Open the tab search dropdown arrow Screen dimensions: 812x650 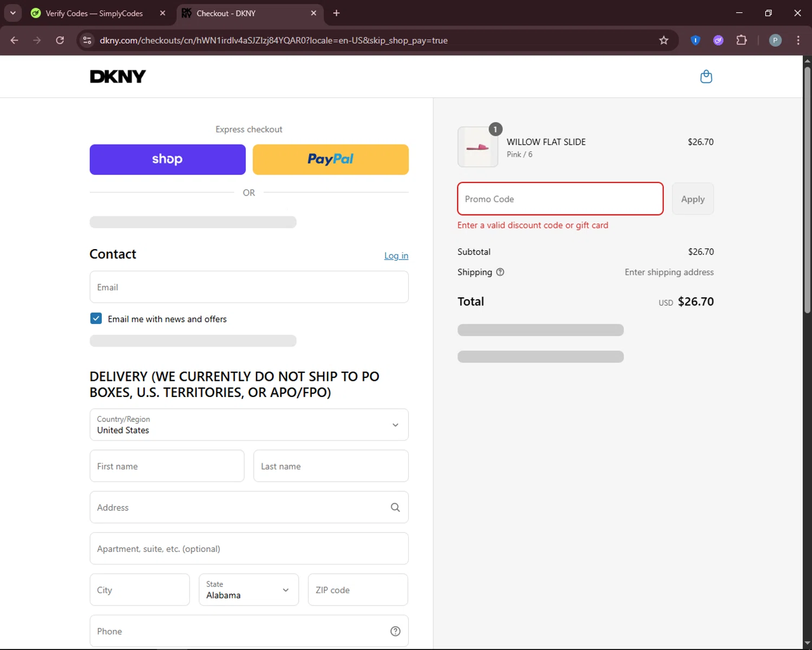tap(12, 13)
